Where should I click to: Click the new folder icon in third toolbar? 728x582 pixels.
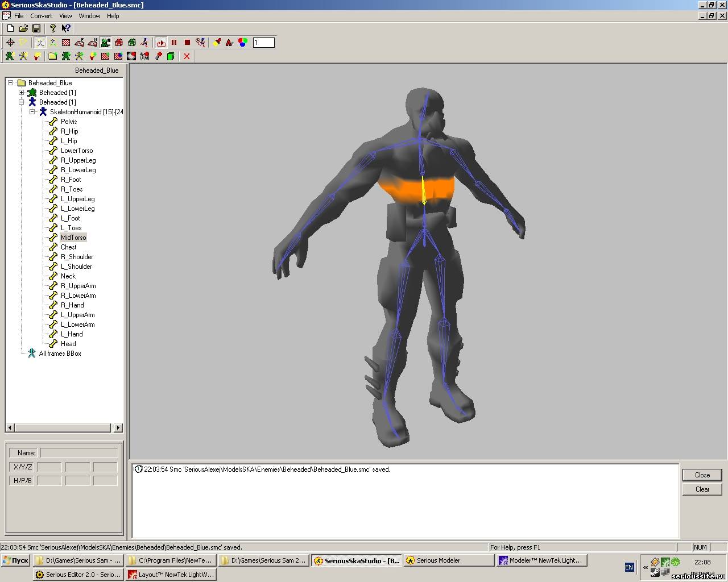point(52,56)
